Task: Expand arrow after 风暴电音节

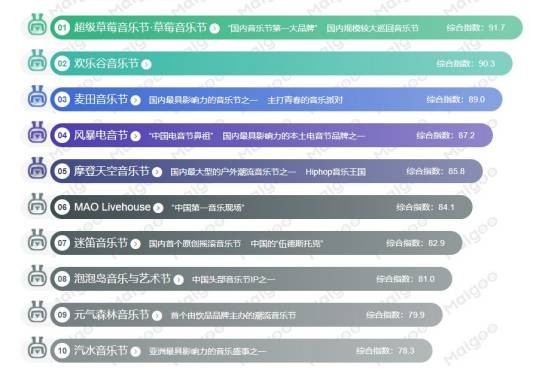Action: [136, 136]
